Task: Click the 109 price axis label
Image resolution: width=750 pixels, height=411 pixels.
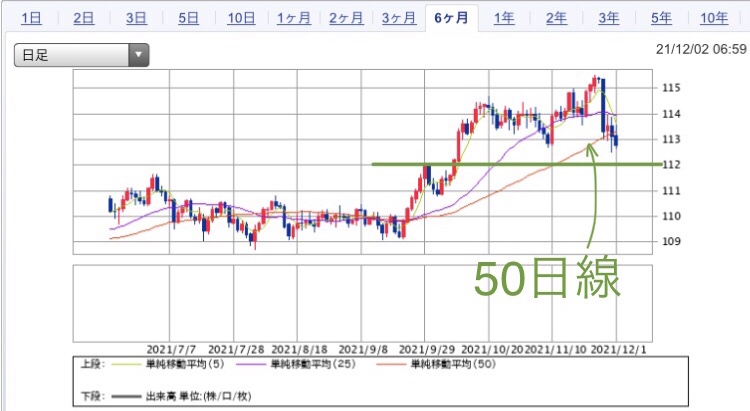Action: 671,241
